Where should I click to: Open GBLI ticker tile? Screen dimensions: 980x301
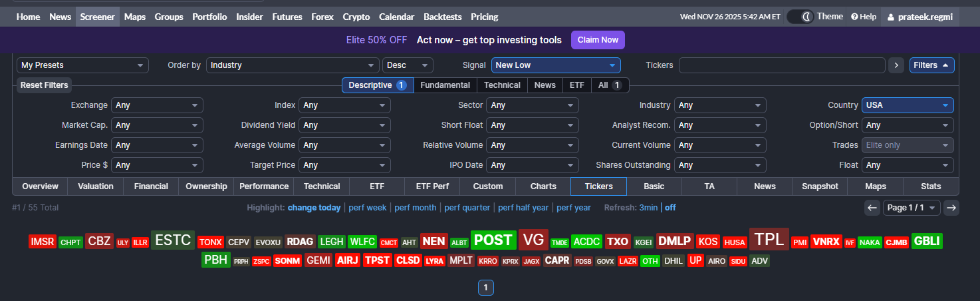pyautogui.click(x=927, y=242)
